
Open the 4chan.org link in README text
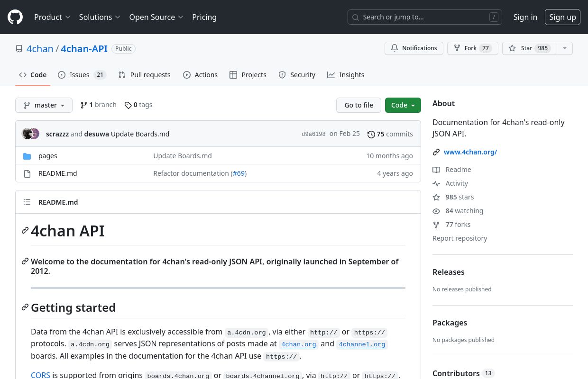coord(299,344)
